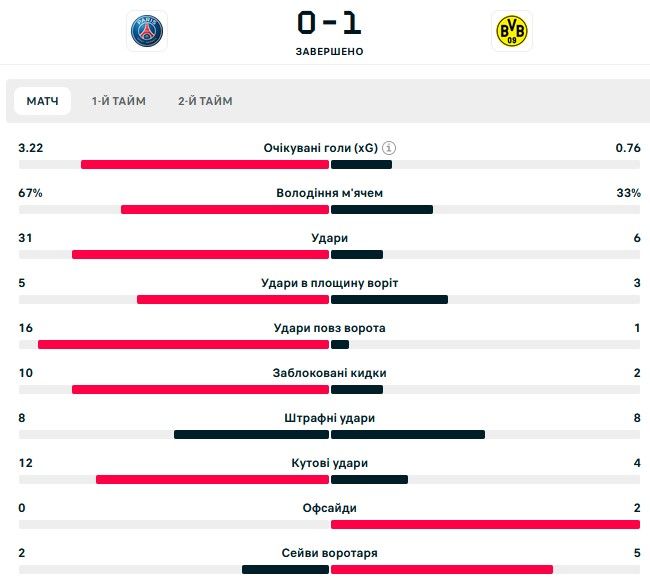Click the red possession bar for PSG

point(225,210)
